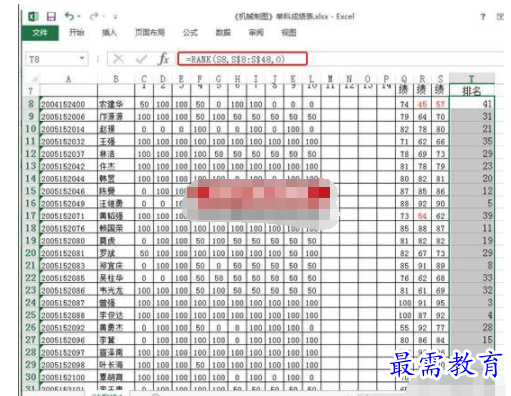The height and width of the screenshot is (396, 511).
Task: Switch to the 审阅 (Review) ribbon tab
Action: pyautogui.click(x=256, y=33)
